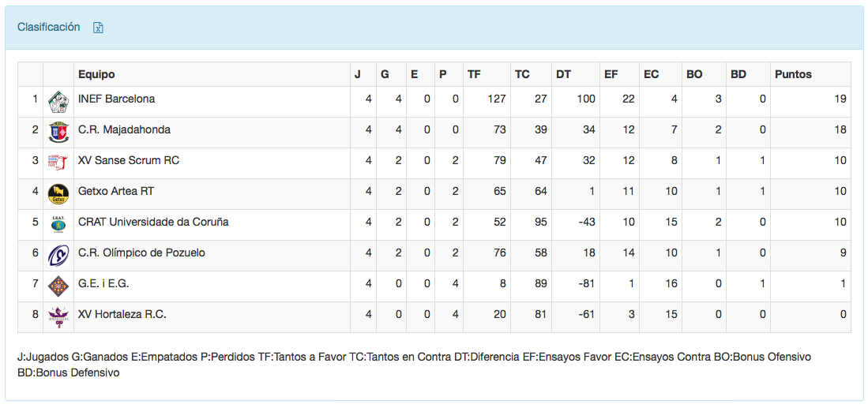The width and height of the screenshot is (868, 408).
Task: Click the G.E. i E.G. team crest
Action: tap(58, 286)
